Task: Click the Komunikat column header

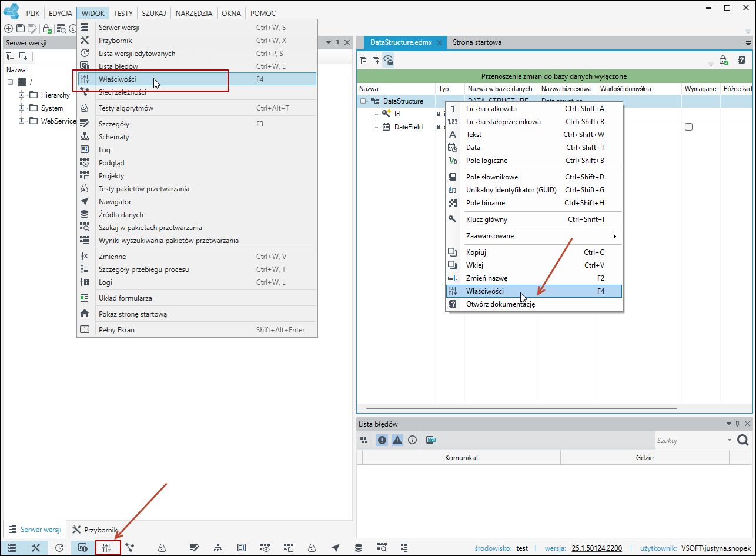Action: pyautogui.click(x=461, y=457)
